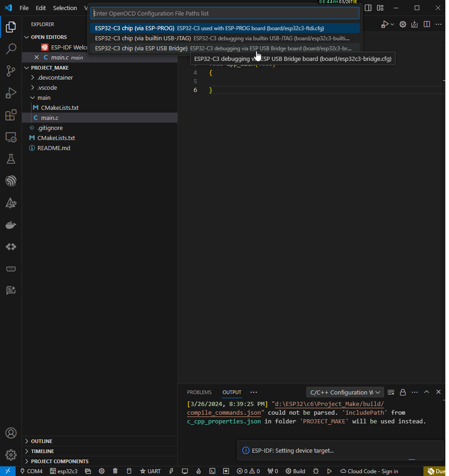Click the build, flash and monitor flame icon
This screenshot has width=449, height=476.
point(198,471)
